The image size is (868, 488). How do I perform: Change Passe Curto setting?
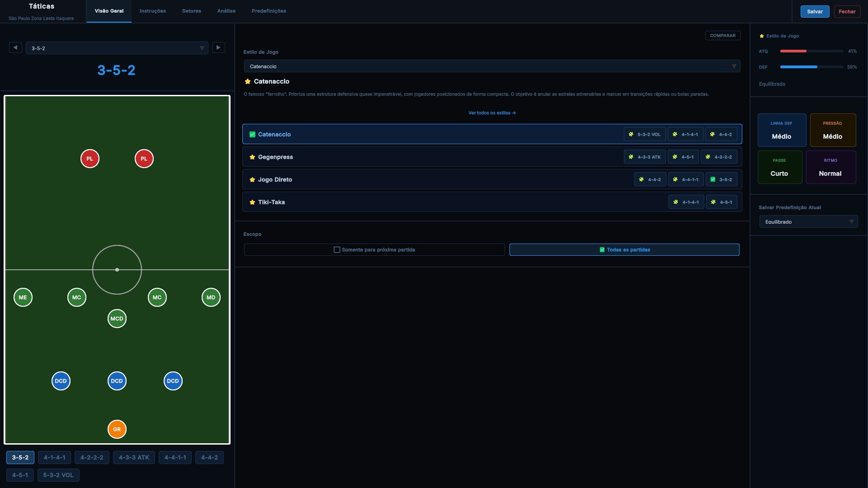tap(780, 167)
